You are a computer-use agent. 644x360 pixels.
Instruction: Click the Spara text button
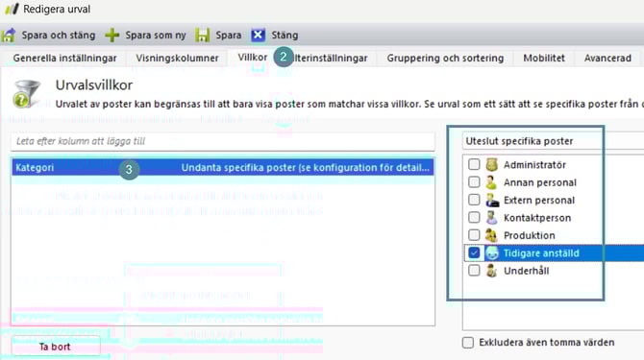coord(229,36)
